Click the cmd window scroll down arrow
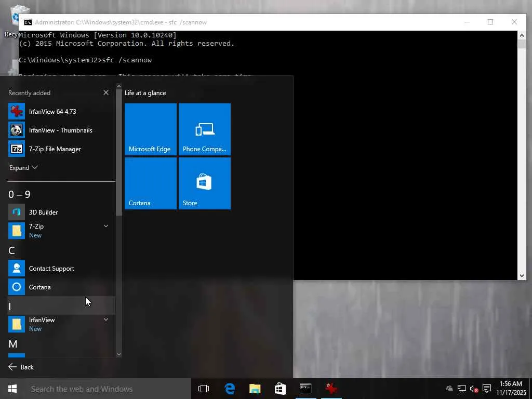Screen dimensions: 532x399 tap(522, 276)
